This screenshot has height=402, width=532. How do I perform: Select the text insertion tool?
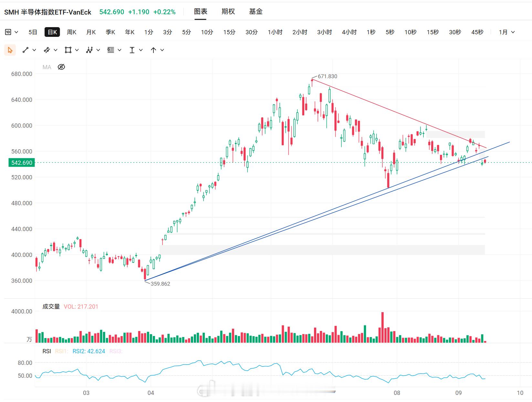click(x=132, y=50)
